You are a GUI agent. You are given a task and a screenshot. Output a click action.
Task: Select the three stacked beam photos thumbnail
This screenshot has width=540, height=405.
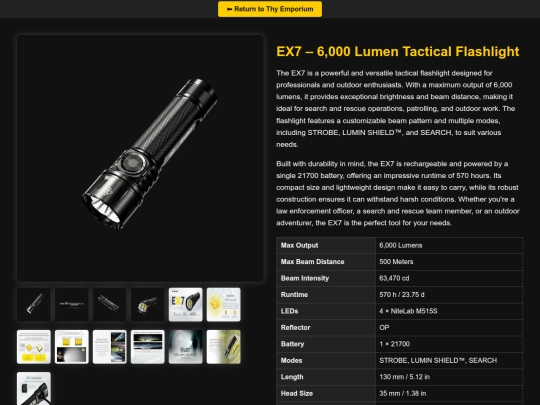click(x=110, y=347)
